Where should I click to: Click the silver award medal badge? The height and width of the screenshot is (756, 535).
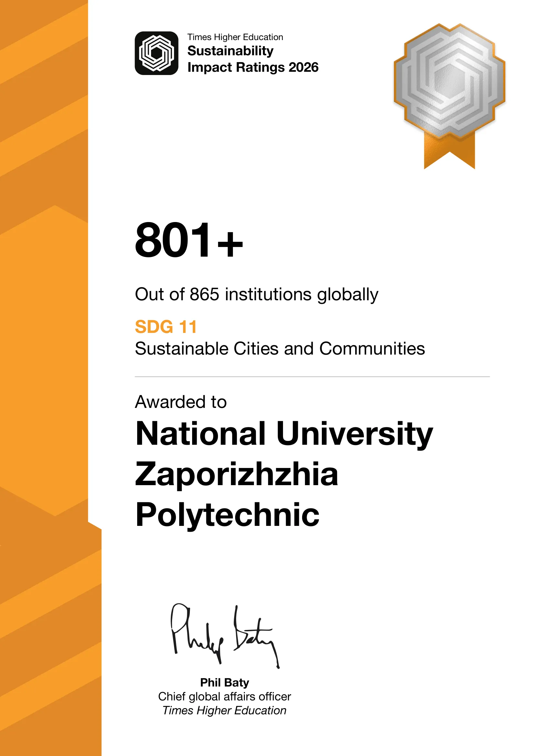pyautogui.click(x=449, y=96)
